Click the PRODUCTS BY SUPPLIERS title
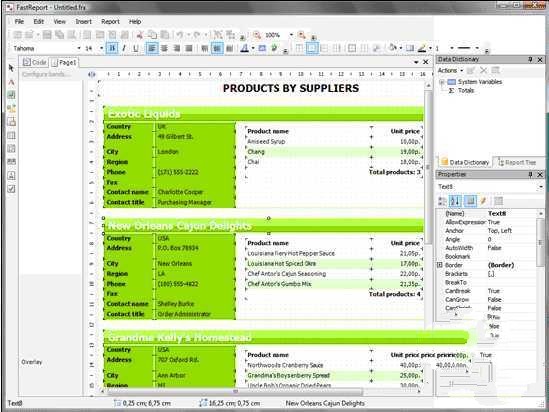 click(291, 88)
